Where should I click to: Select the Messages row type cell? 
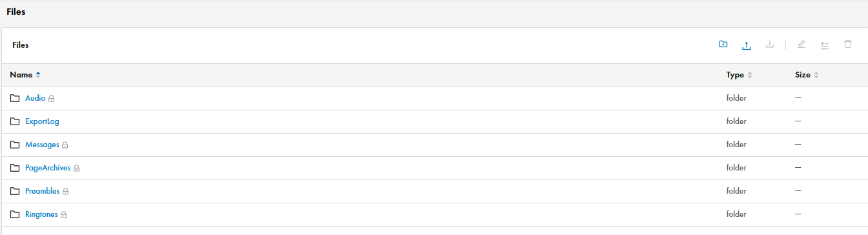(736, 145)
